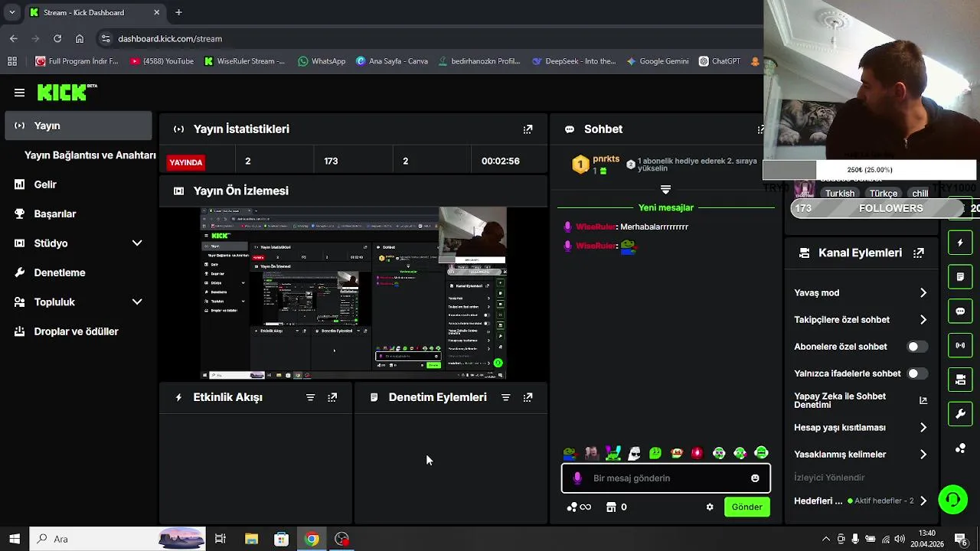Open the Kick hamburger menu
Screen dimensions: 980x551
point(19,93)
